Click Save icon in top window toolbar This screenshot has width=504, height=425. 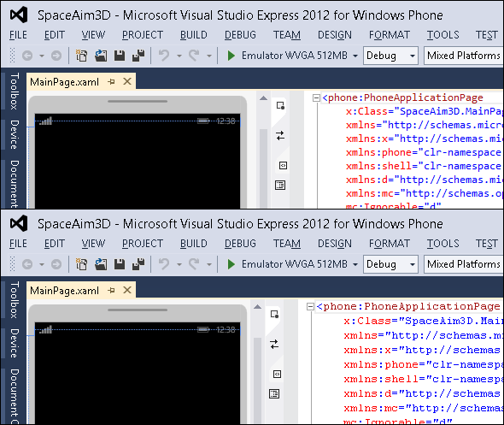pyautogui.click(x=120, y=56)
